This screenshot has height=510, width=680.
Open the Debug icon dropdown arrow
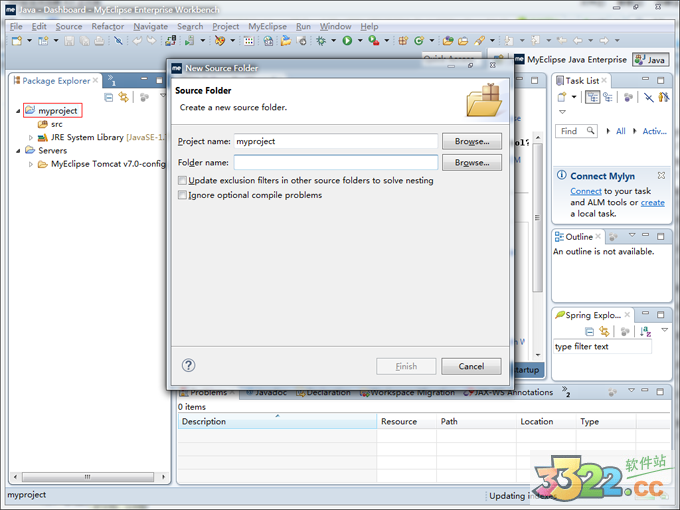[333, 41]
